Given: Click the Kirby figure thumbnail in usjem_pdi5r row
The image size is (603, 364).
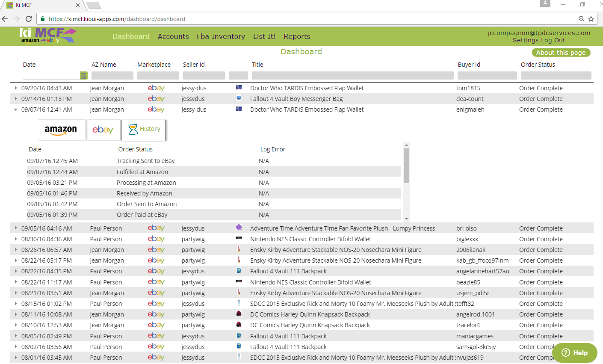Looking at the screenshot, I should point(239,292).
